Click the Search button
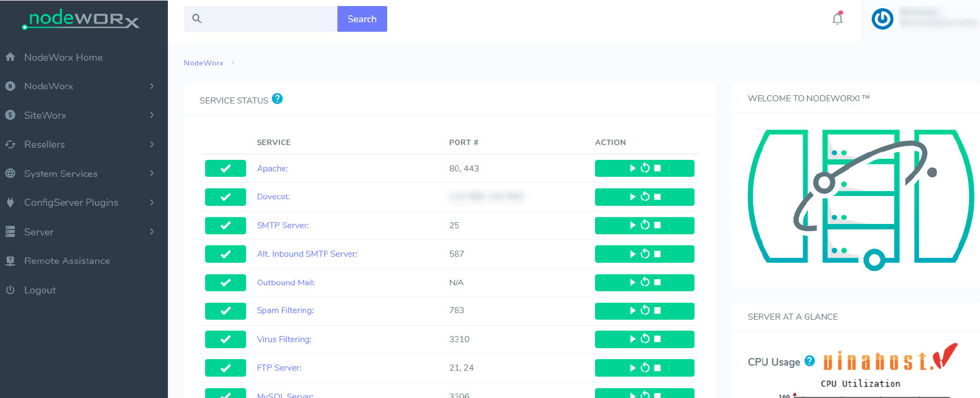Viewport: 980px width, 398px height. click(362, 19)
